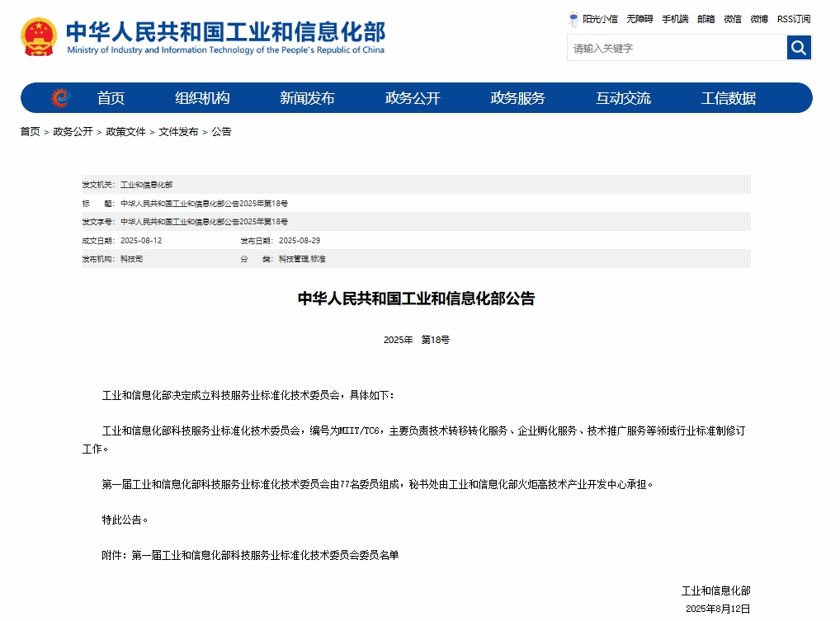The image size is (840, 621).
Task: Click the date 2025年8月12日
Action: click(x=718, y=609)
